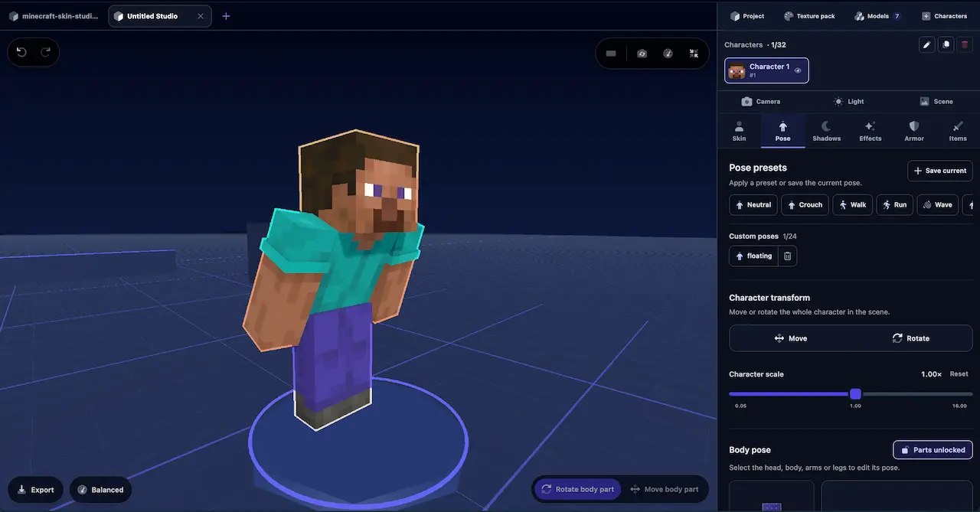The image size is (980, 512).
Task: Click the 1.00× scale value
Action: [931, 374]
